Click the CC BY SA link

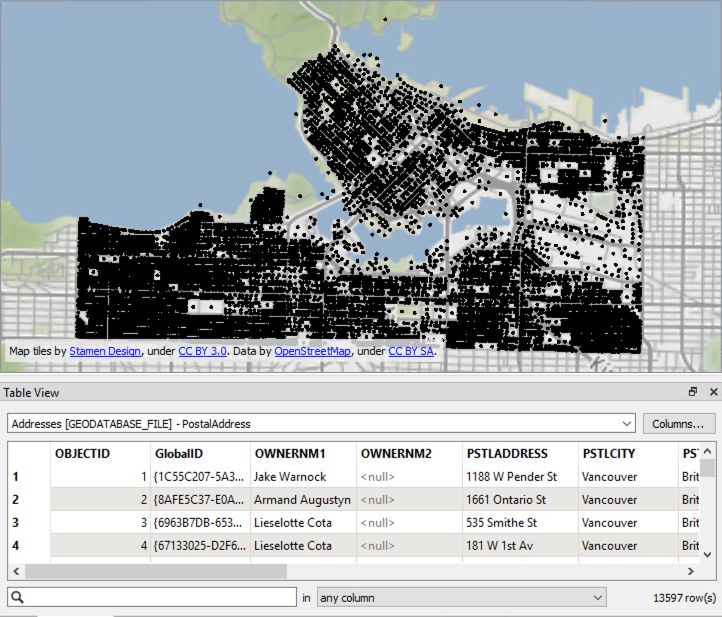(411, 351)
